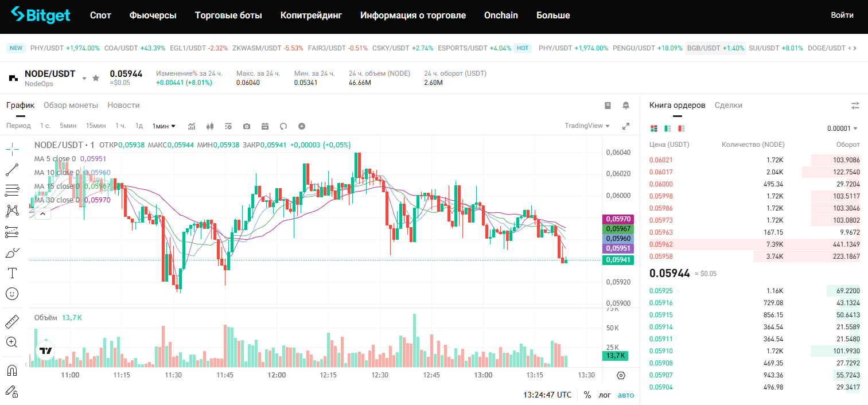Select the crosshair tool on the chart toolbar

[12, 148]
